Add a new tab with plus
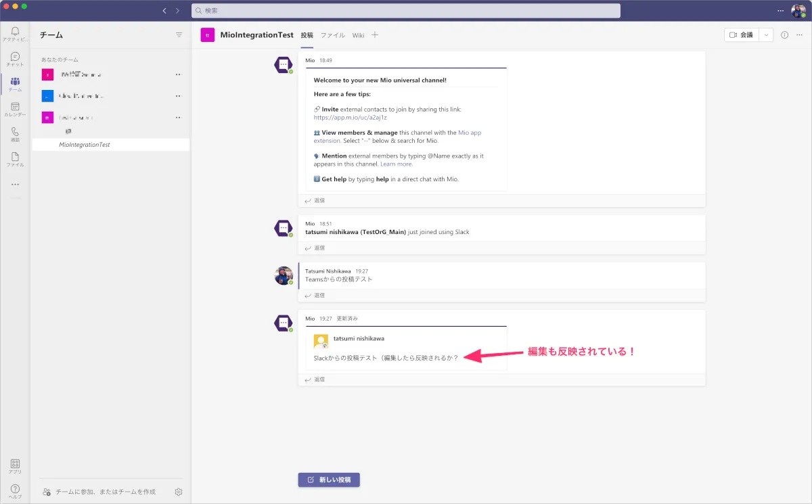This screenshot has width=812, height=504. pos(375,35)
